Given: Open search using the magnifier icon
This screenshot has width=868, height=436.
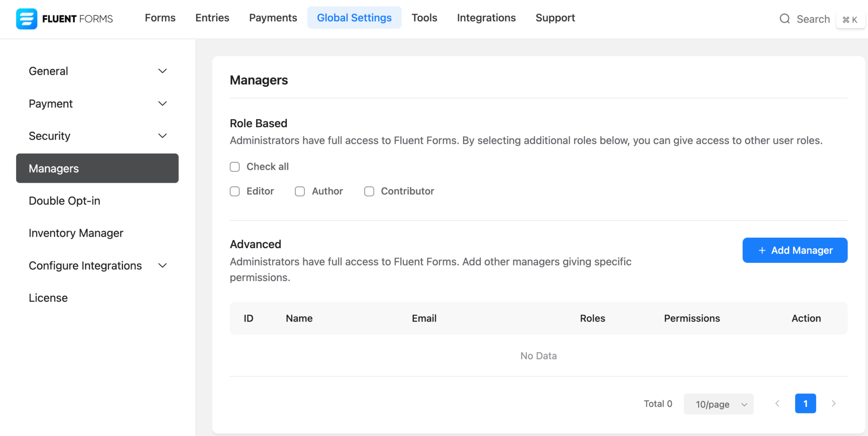Looking at the screenshot, I should [x=785, y=19].
